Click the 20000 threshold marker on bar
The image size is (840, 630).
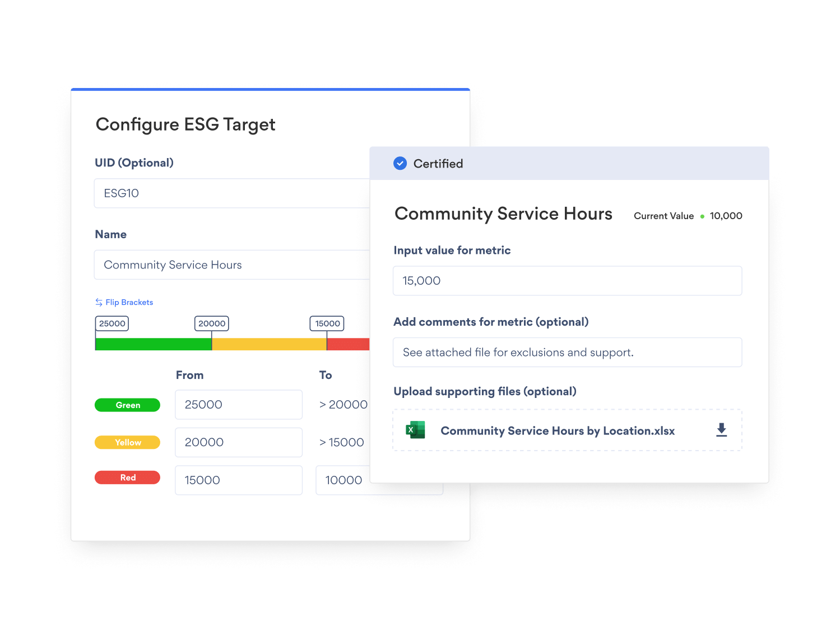(212, 324)
